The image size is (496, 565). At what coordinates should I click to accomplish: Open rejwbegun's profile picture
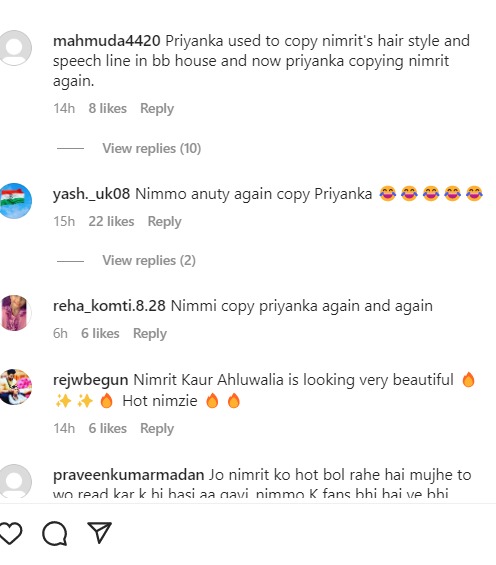(14, 387)
